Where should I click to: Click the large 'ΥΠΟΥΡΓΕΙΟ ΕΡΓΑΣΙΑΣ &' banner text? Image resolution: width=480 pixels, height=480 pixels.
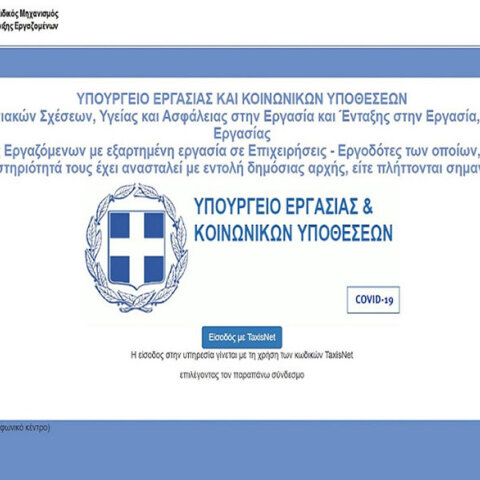(x=283, y=207)
